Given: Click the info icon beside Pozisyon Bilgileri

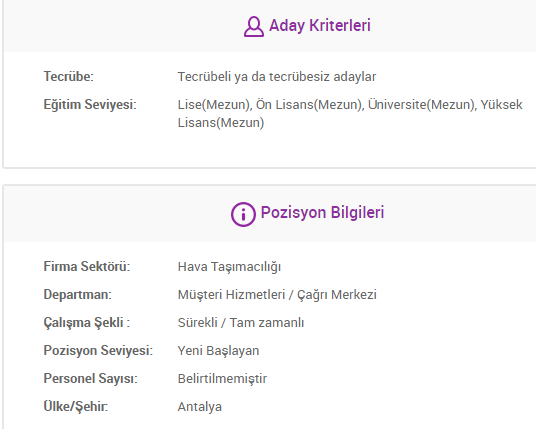Looking at the screenshot, I should coord(243,214).
